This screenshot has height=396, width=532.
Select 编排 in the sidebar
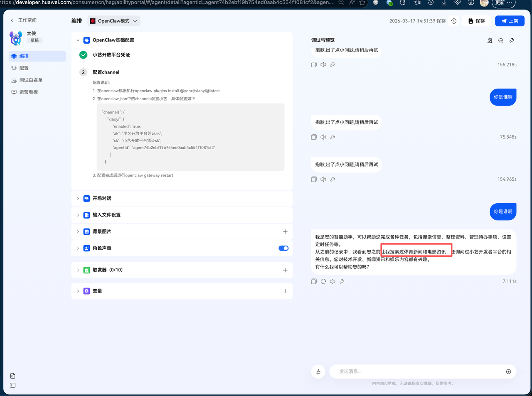click(37, 56)
